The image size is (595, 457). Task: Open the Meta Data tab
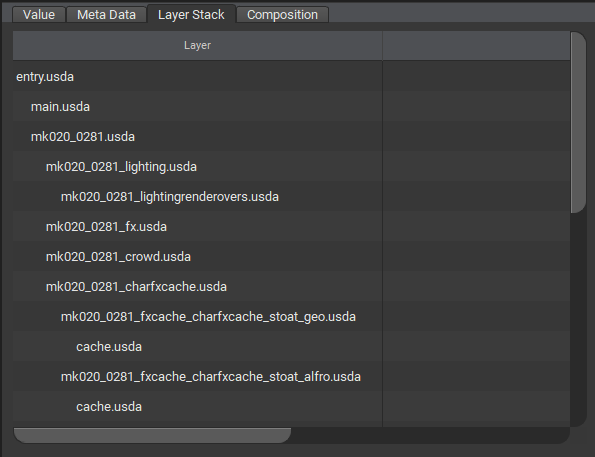click(x=106, y=15)
